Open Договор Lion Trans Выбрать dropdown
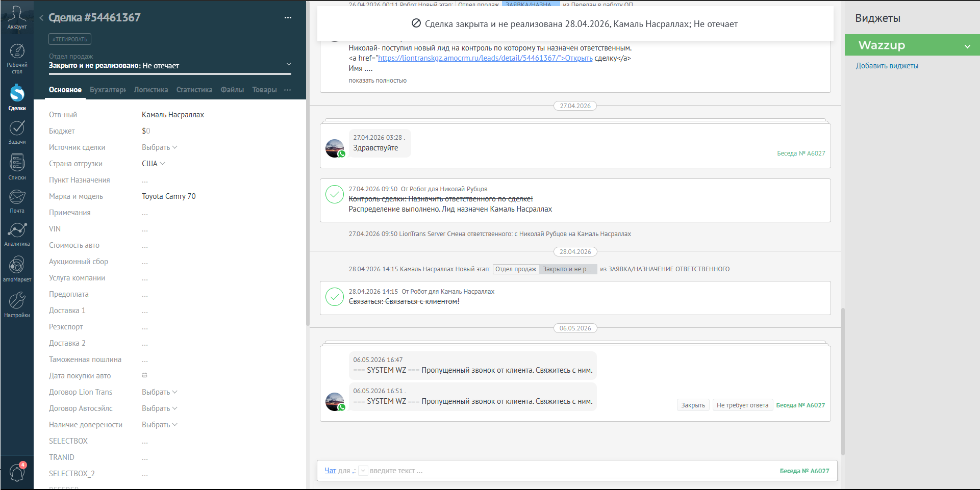This screenshot has height=490, width=980. pyautogui.click(x=159, y=392)
